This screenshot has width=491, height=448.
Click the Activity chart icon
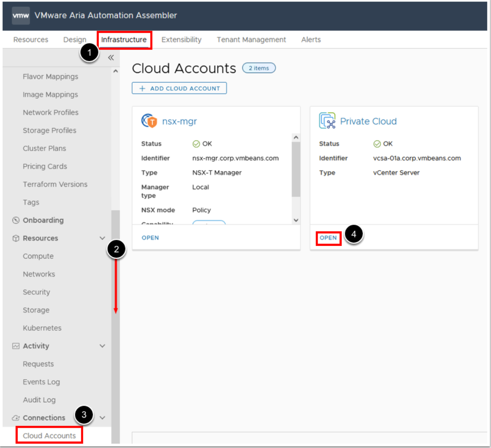pyautogui.click(x=16, y=346)
